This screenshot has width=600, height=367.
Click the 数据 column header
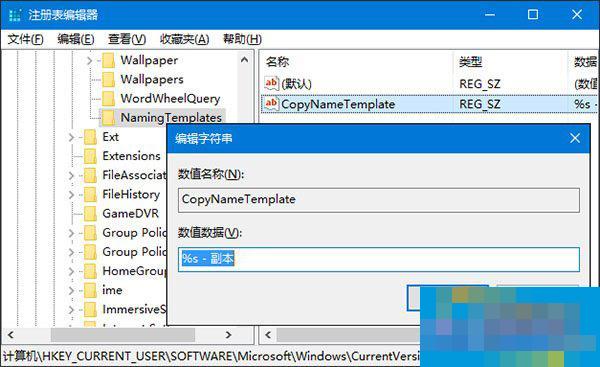(x=585, y=62)
